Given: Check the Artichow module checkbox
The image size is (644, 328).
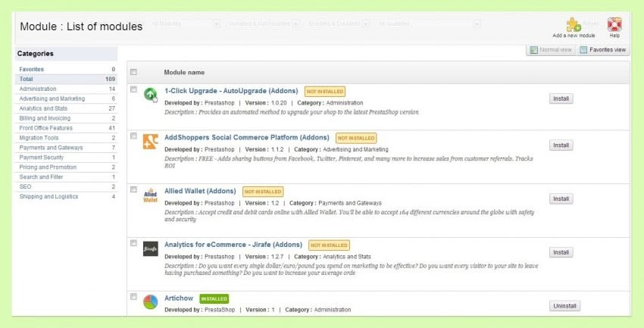Looking at the screenshot, I should coord(133,296).
